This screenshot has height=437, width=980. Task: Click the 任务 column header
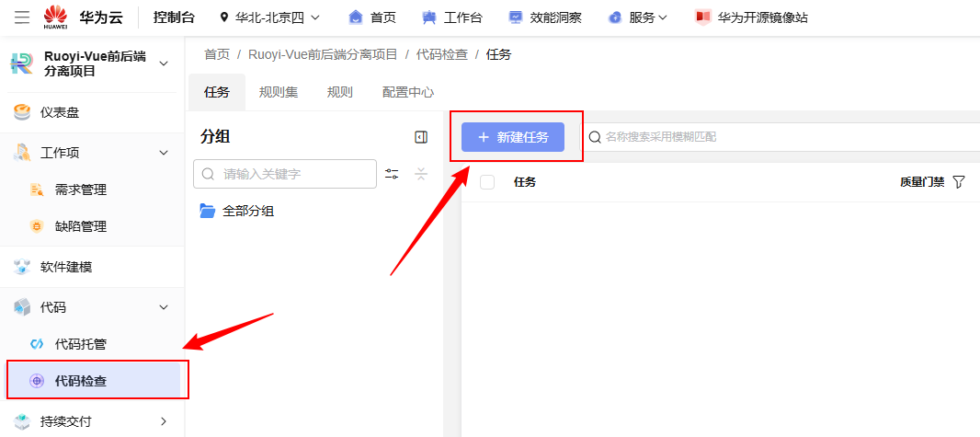tap(524, 182)
